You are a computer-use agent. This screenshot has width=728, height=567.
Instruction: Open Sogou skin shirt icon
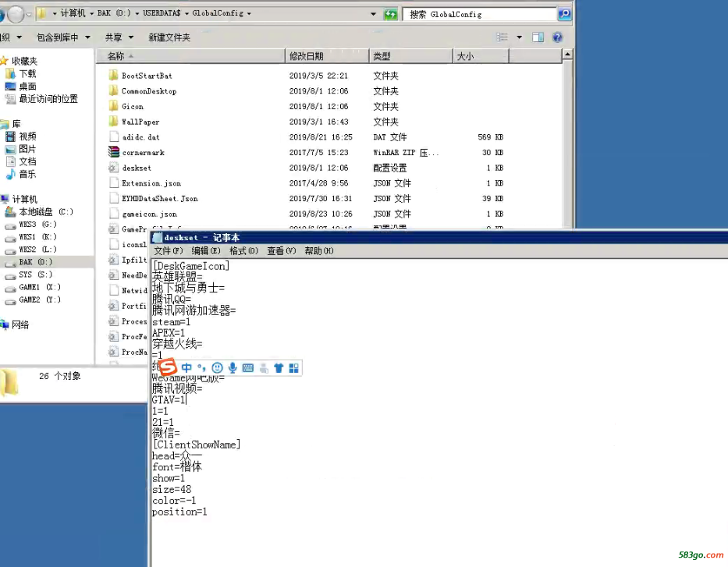click(279, 368)
